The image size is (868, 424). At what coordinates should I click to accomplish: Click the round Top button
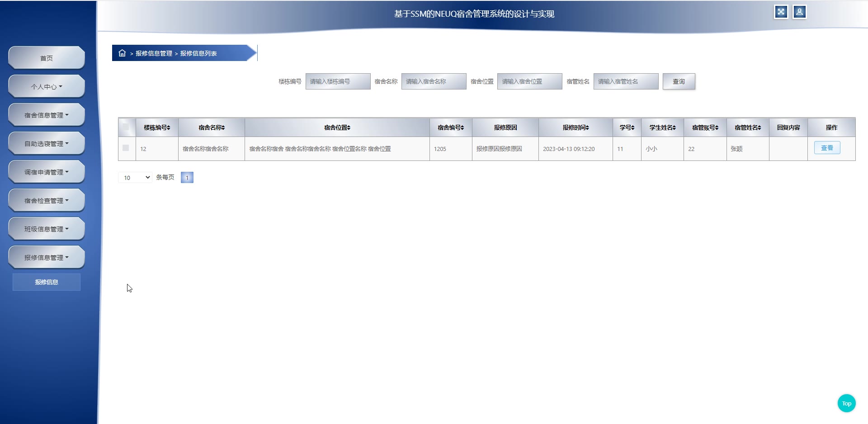[846, 403]
